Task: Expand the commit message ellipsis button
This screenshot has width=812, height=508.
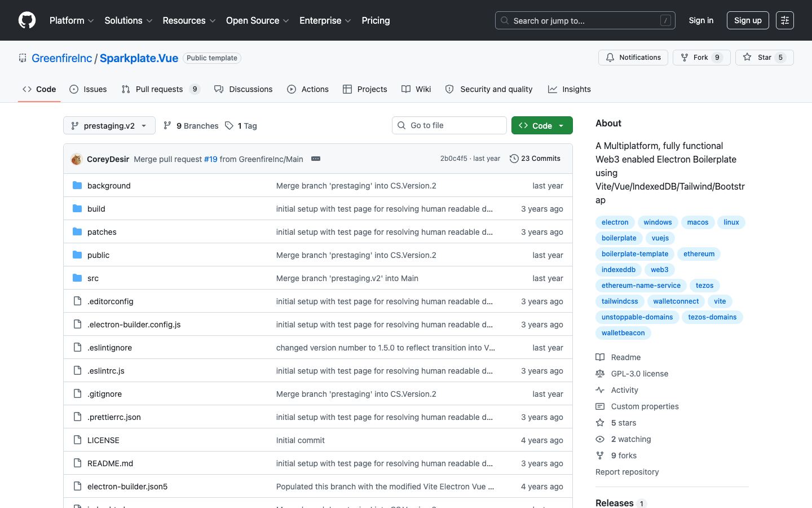Action: coord(316,159)
